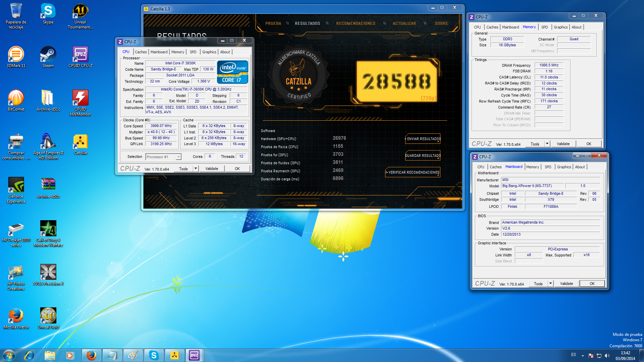Viewport: 644px width, 362px height.
Task: Switch to CPU-Z in the taskbar
Action: (195, 355)
